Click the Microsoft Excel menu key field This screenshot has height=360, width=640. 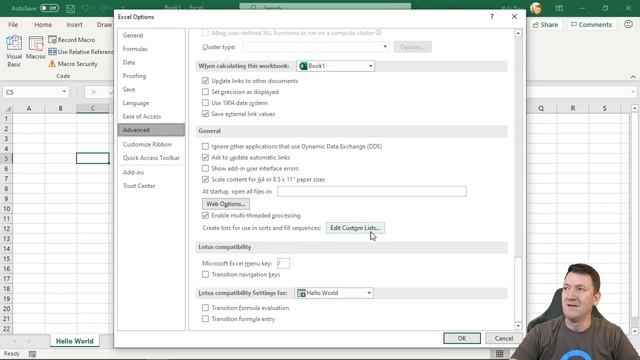click(283, 263)
